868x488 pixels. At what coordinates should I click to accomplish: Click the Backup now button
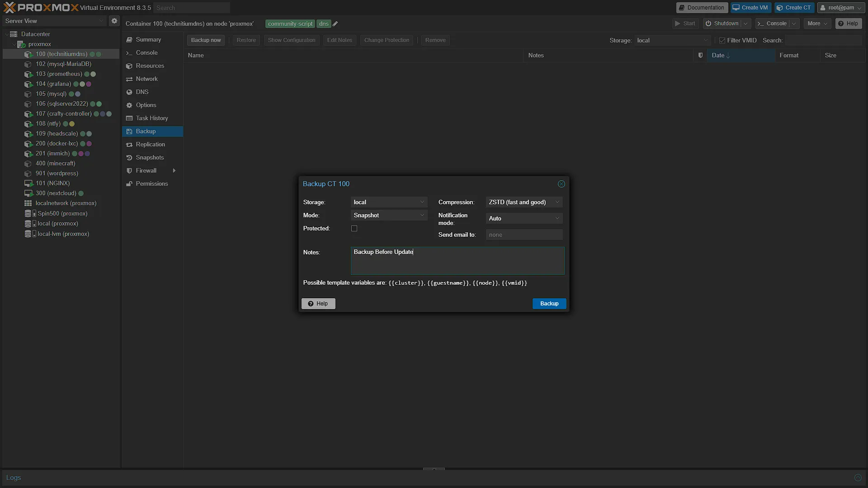(x=206, y=40)
